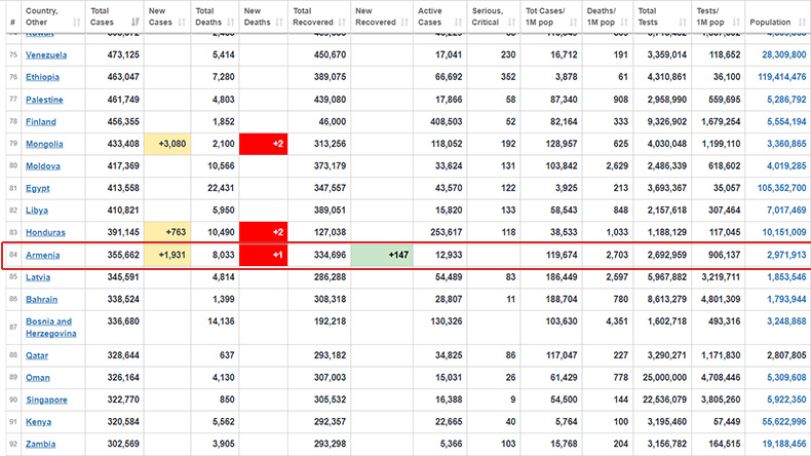The width and height of the screenshot is (811, 456).
Task: Open the Libya country link
Action: coord(37,210)
